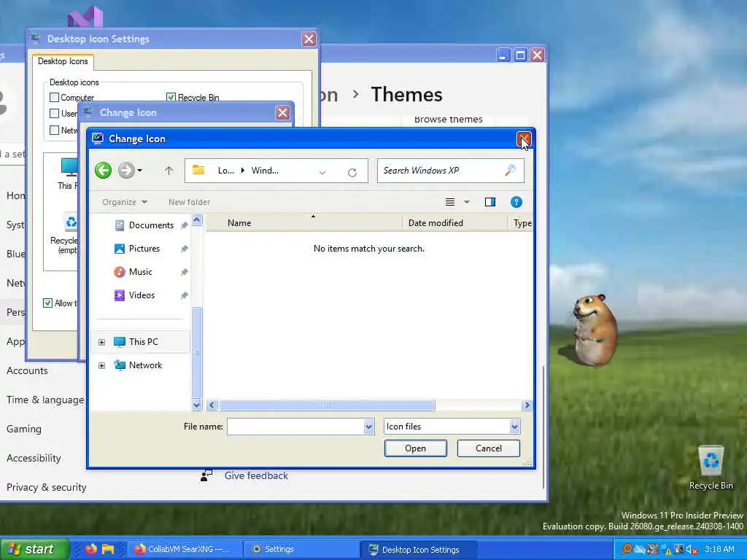
Task: Sort by Date modified column
Action: pyautogui.click(x=455, y=223)
